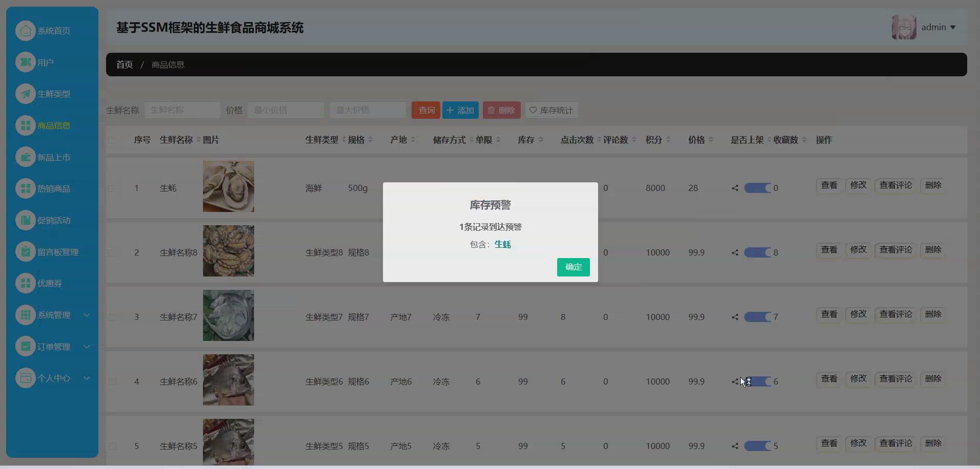
Task: Go to 首页 in breadcrumb
Action: coord(125,65)
